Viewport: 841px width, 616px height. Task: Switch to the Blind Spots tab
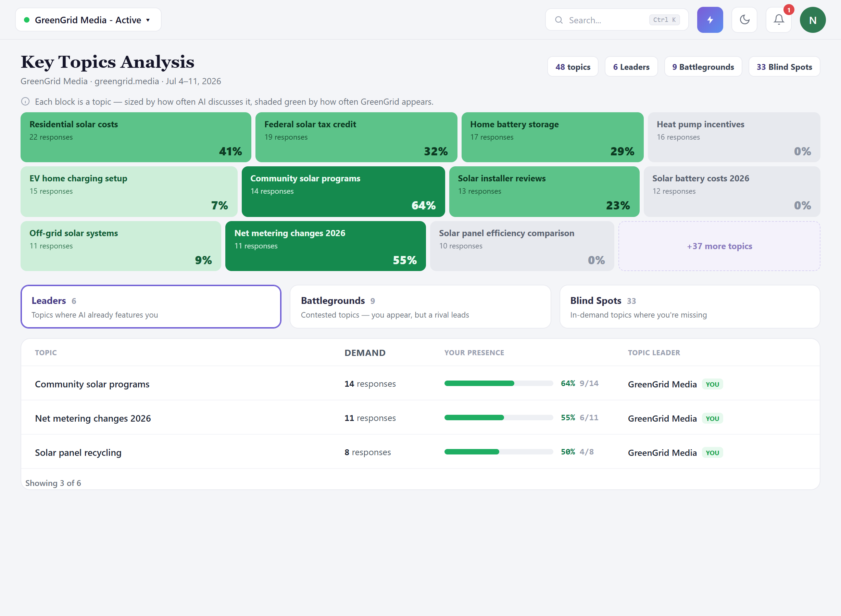[690, 307]
